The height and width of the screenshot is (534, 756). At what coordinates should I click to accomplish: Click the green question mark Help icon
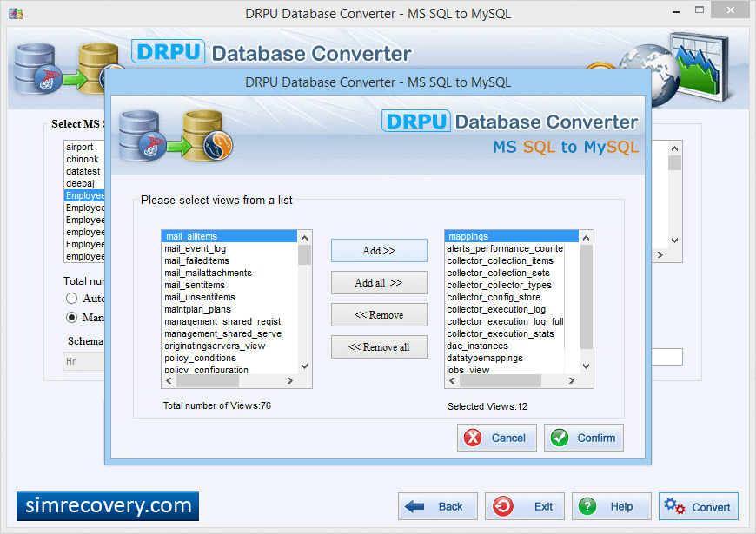coord(587,506)
